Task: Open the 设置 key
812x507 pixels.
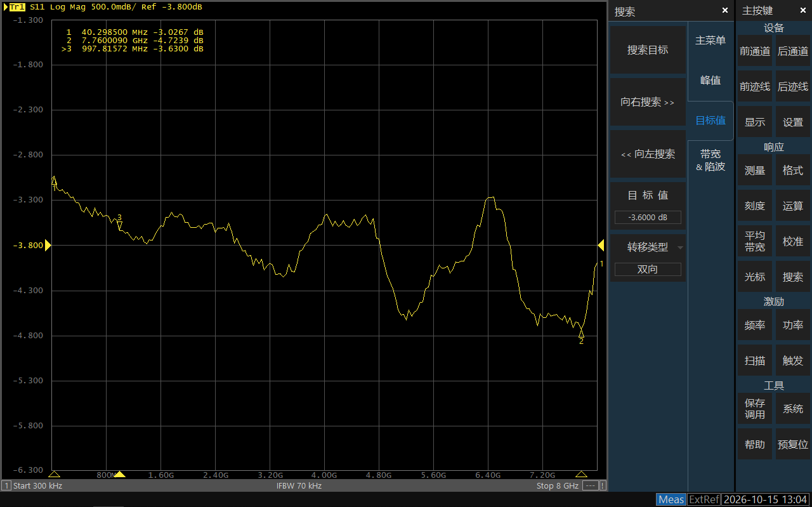Action: tap(793, 122)
